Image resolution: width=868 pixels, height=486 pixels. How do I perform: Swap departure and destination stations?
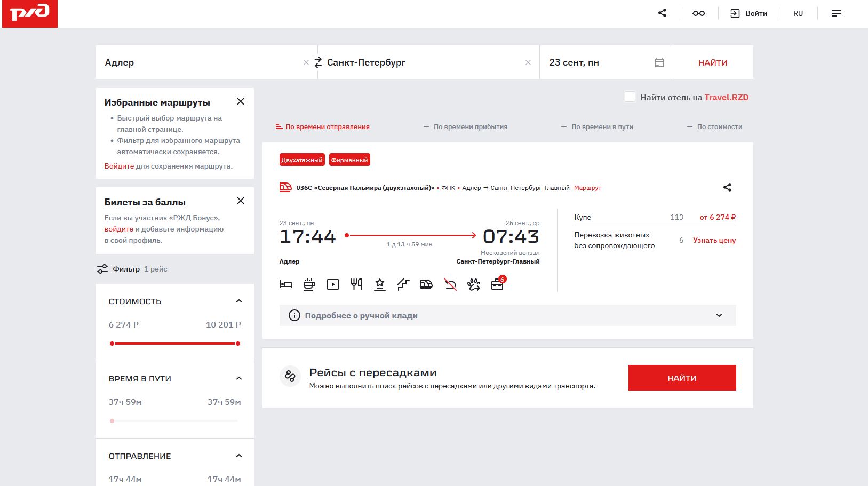pyautogui.click(x=318, y=62)
